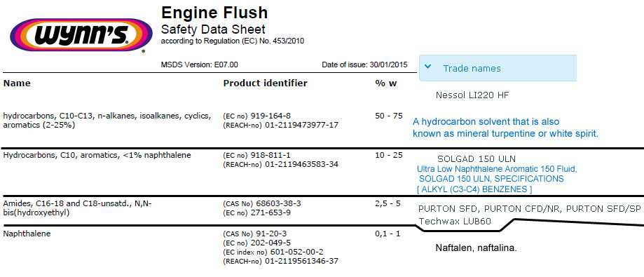Image resolution: width=644 pixels, height=277 pixels.
Task: Click the Ultra Low Naphthalene Aromatic 150 Fluid text
Action: coord(497,169)
